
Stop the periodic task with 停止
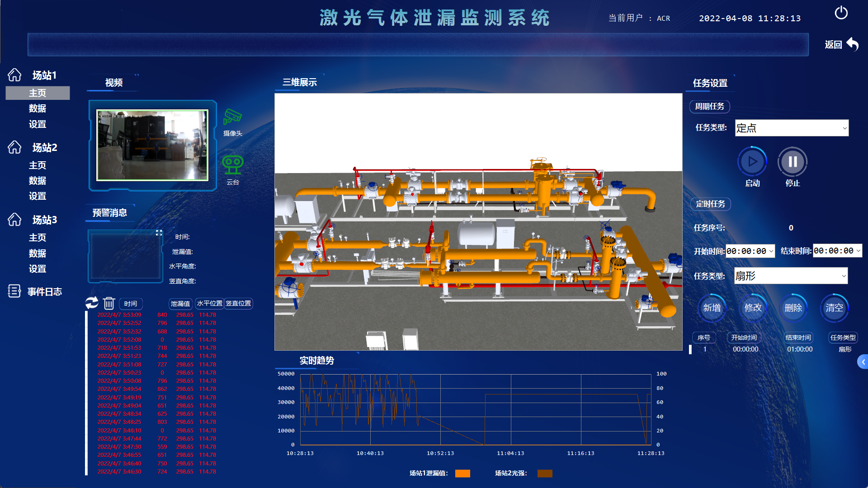click(793, 162)
